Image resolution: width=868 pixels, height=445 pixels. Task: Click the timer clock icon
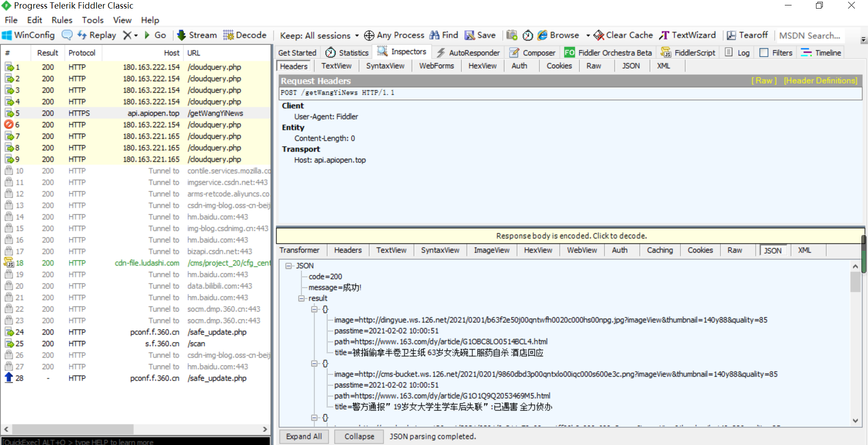(528, 35)
